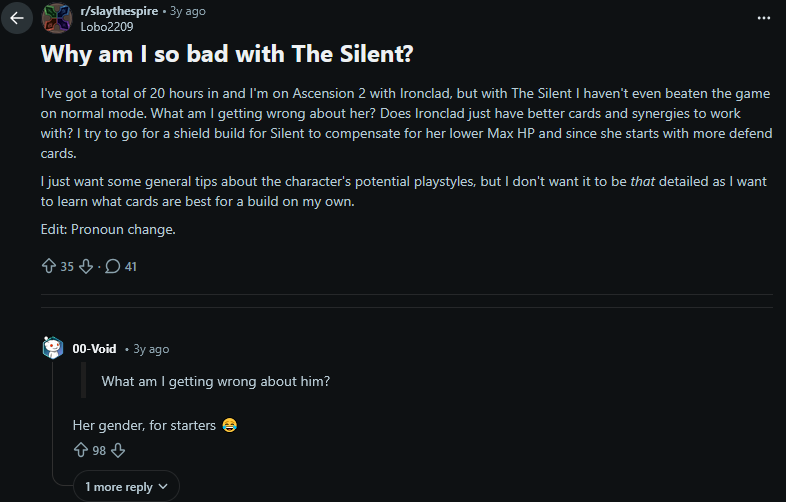Click the quoted text in 00-Void's comment

[216, 381]
